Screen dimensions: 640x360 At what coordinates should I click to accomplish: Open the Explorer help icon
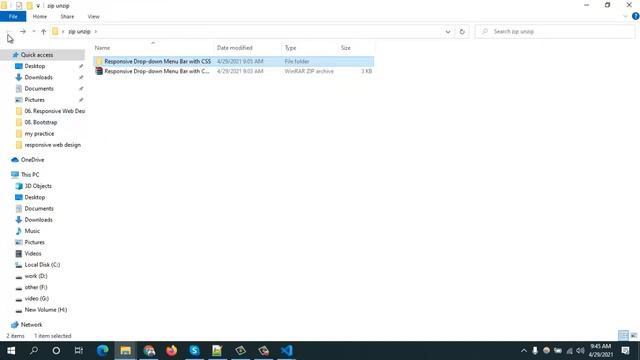(636, 16)
